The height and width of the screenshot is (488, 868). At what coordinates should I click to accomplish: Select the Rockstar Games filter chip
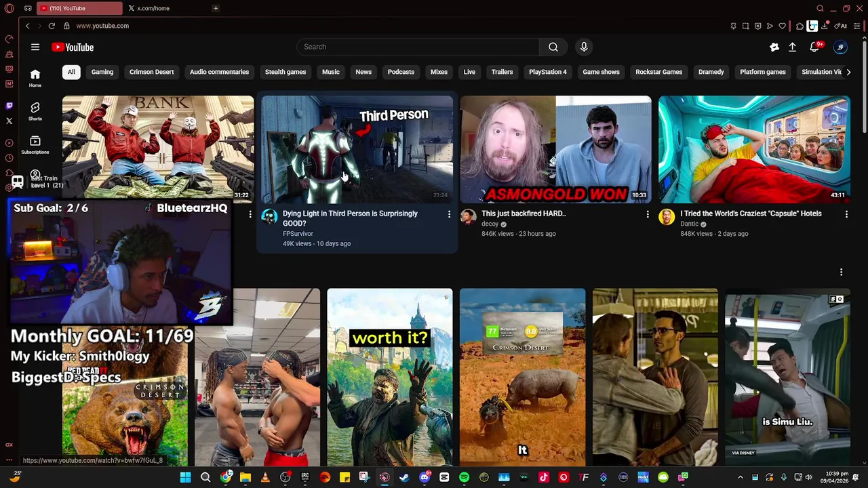click(659, 72)
